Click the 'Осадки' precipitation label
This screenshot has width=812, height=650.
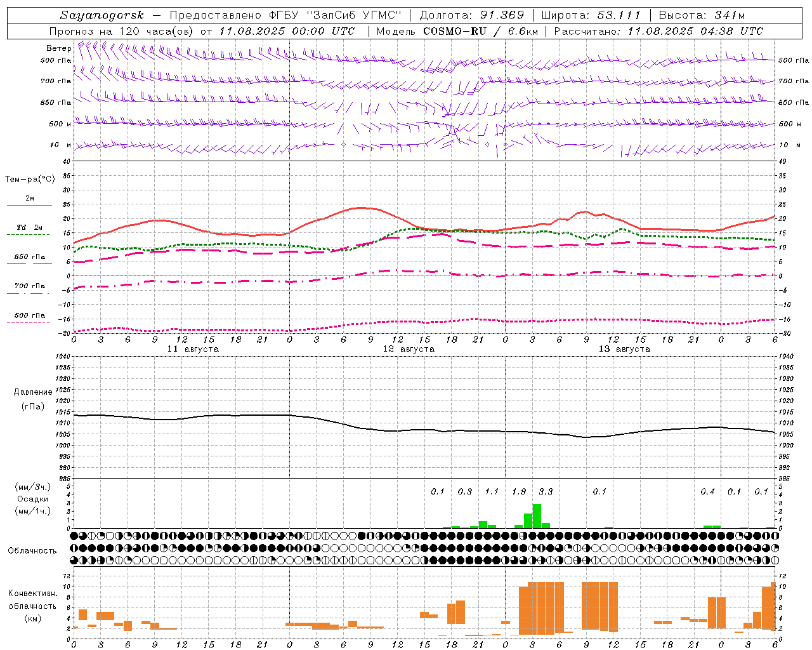pos(33,499)
